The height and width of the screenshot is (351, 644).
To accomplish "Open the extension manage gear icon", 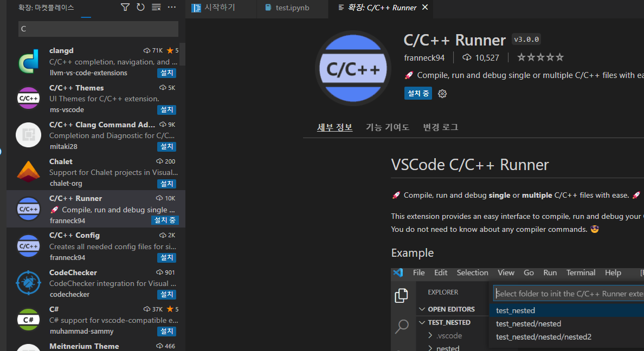I will [442, 94].
